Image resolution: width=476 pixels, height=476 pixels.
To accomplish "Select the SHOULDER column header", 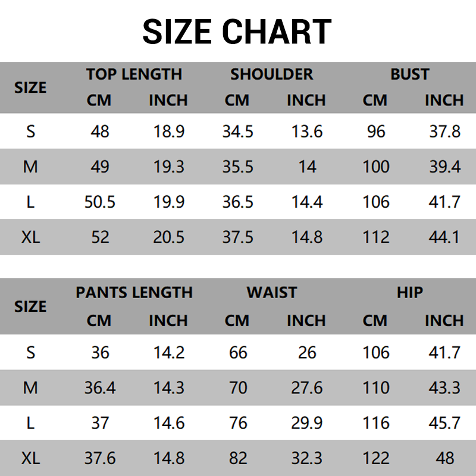I will pos(272,74).
